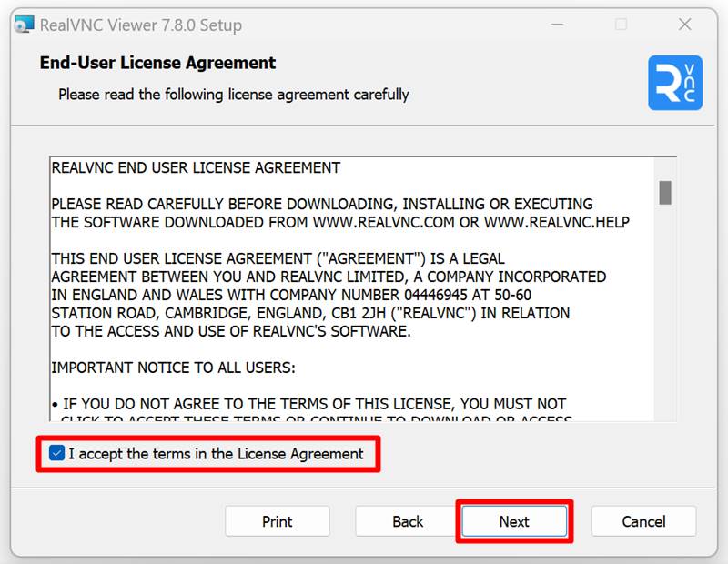Screen dimensions: 728x564
Task: Click the line starting 'STATION ROAD, CAMBRIDGE'
Action: coord(310,313)
